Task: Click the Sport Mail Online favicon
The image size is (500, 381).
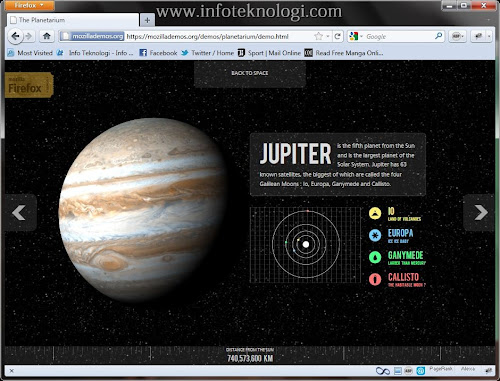Action: click(x=241, y=53)
